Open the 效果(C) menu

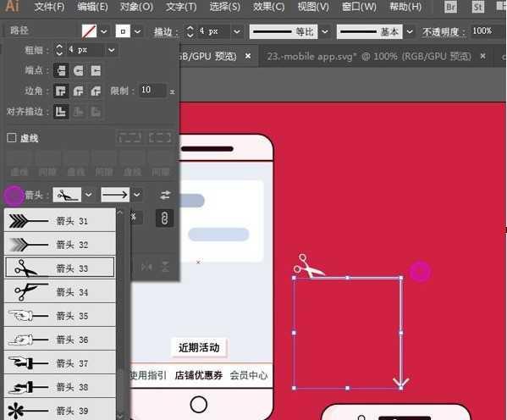click(268, 7)
